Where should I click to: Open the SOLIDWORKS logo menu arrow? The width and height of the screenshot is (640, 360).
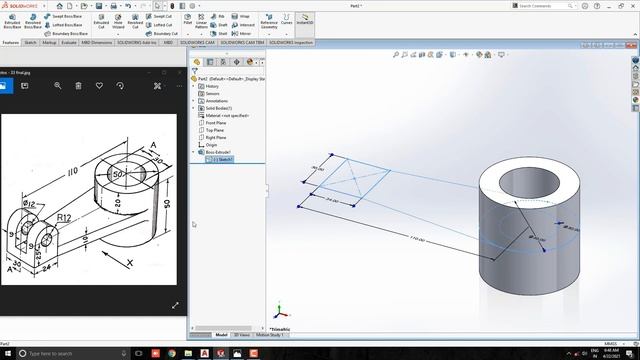(x=44, y=6)
